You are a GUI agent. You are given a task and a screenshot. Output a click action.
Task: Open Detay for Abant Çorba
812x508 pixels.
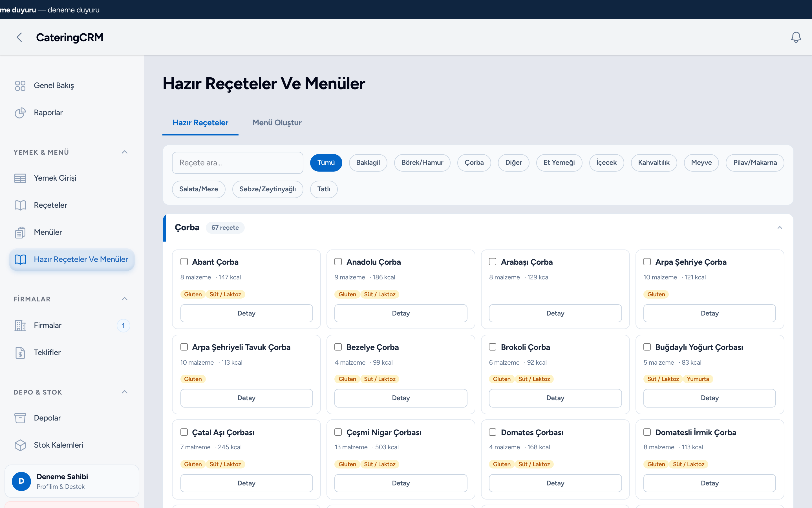pyautogui.click(x=247, y=314)
